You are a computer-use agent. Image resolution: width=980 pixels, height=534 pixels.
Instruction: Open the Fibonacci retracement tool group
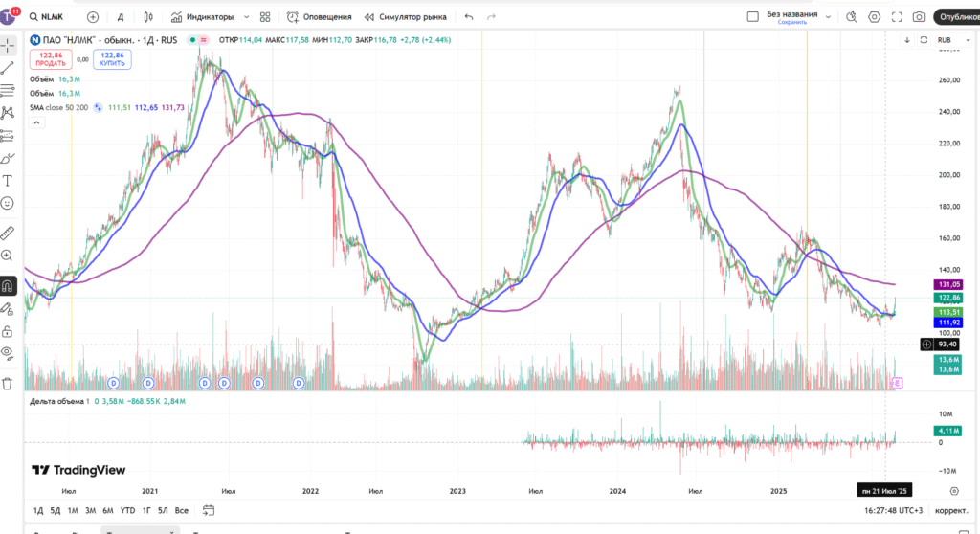point(8,90)
